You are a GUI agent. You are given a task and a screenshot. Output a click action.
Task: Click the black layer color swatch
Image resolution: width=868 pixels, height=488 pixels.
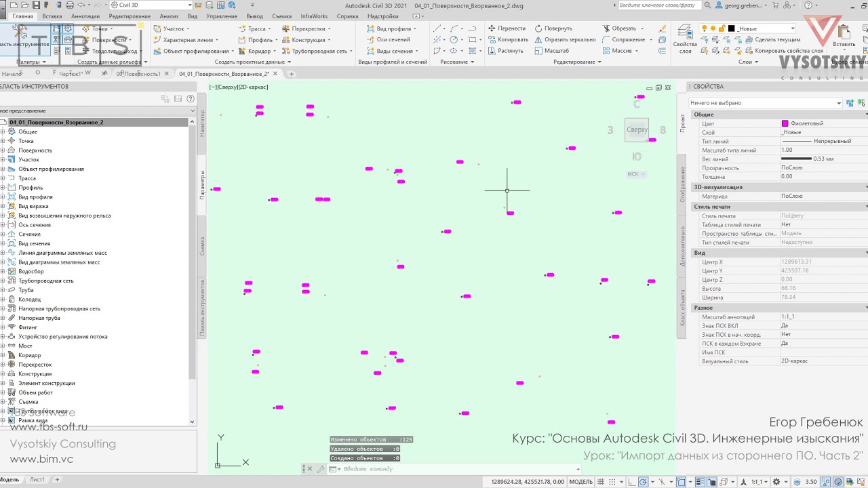731,28
